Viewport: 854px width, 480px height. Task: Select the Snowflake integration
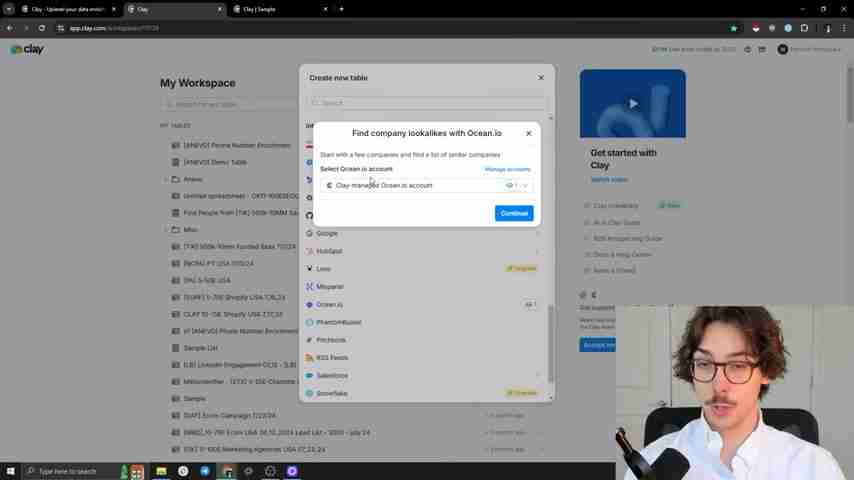[332, 393]
